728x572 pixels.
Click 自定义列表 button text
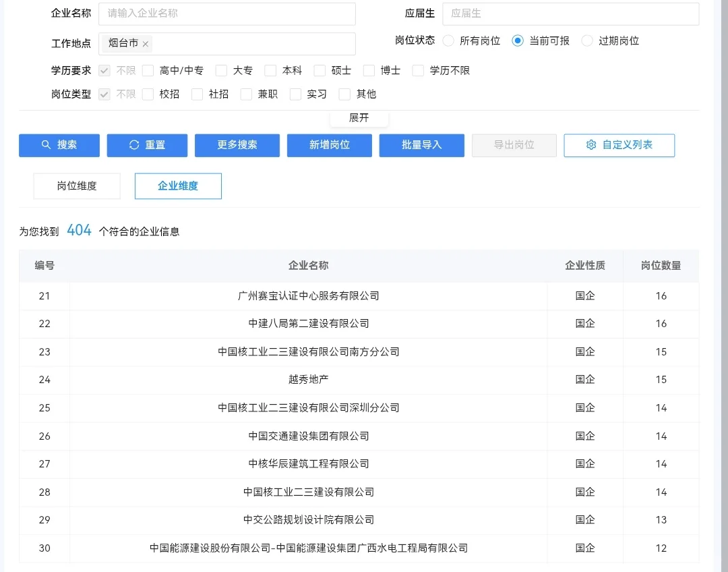628,145
